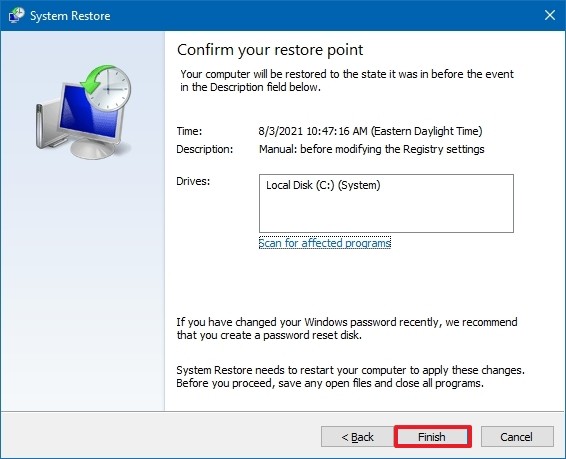Click the Finish button
Screen dimensions: 566x459
click(x=432, y=437)
